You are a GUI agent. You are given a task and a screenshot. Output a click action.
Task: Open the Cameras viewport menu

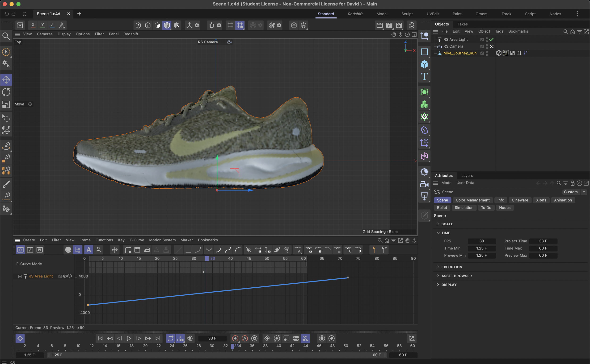45,34
